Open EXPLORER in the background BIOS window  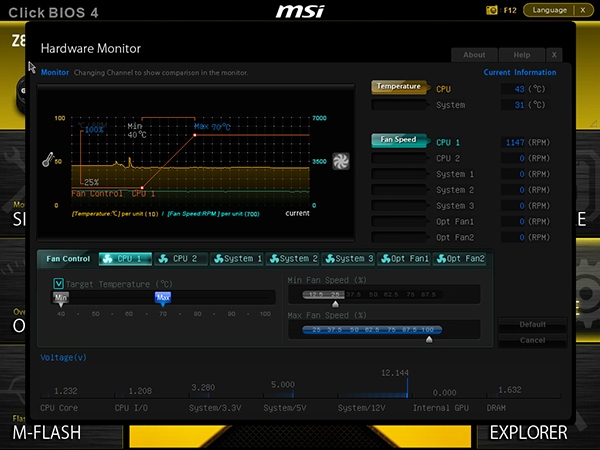point(528,433)
